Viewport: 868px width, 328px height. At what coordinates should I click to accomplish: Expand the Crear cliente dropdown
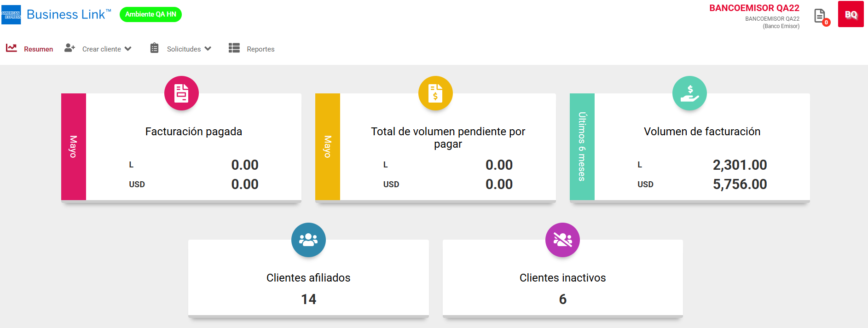[102, 49]
